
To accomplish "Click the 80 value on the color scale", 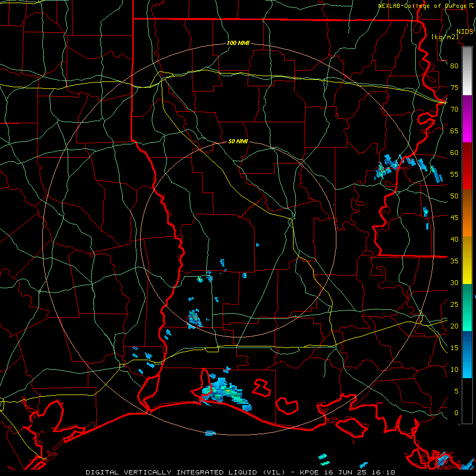I will (x=454, y=66).
